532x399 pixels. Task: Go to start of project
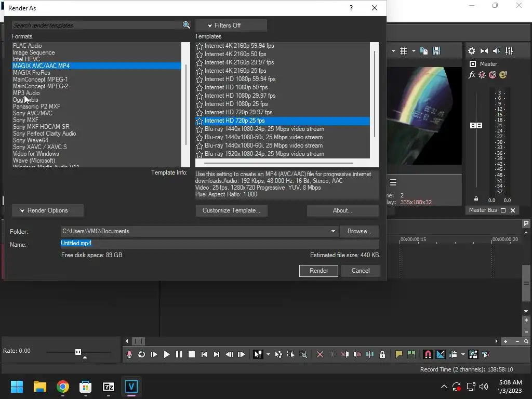(204, 354)
